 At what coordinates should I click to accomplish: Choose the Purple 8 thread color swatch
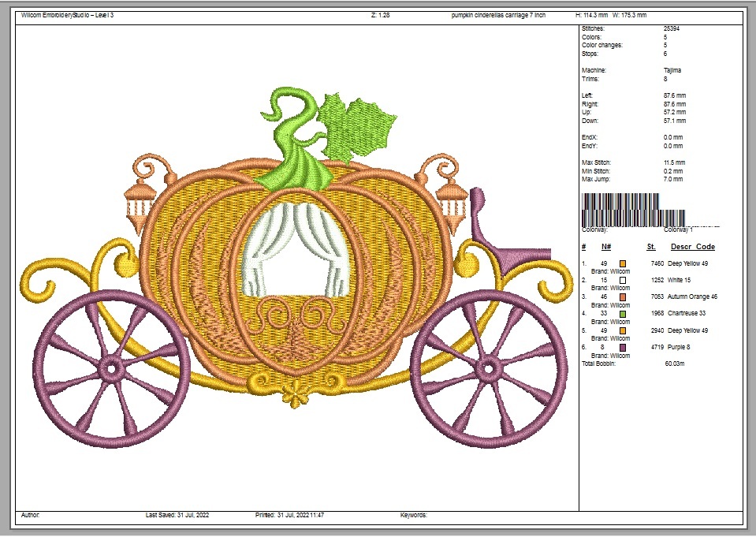623,348
